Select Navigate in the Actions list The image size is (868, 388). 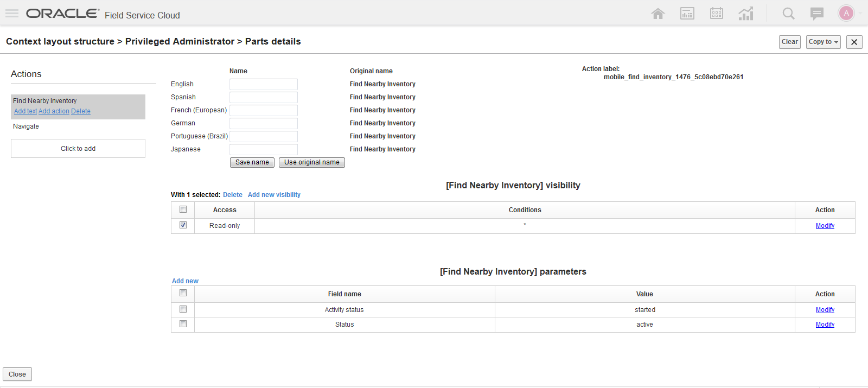tap(26, 126)
